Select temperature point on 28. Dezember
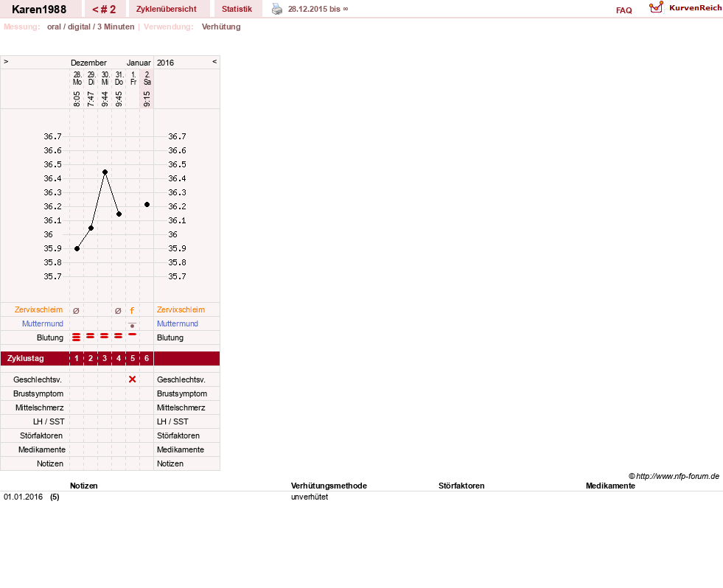The image size is (723, 588). 77,248
